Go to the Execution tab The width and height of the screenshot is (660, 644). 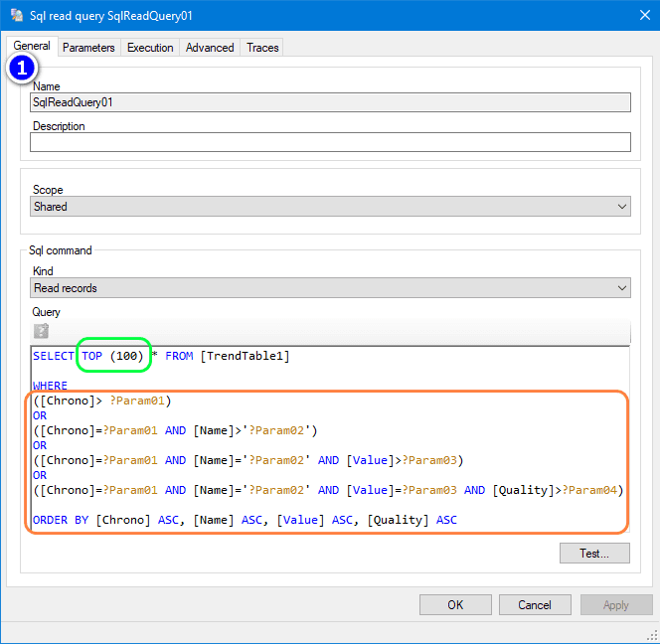point(150,48)
